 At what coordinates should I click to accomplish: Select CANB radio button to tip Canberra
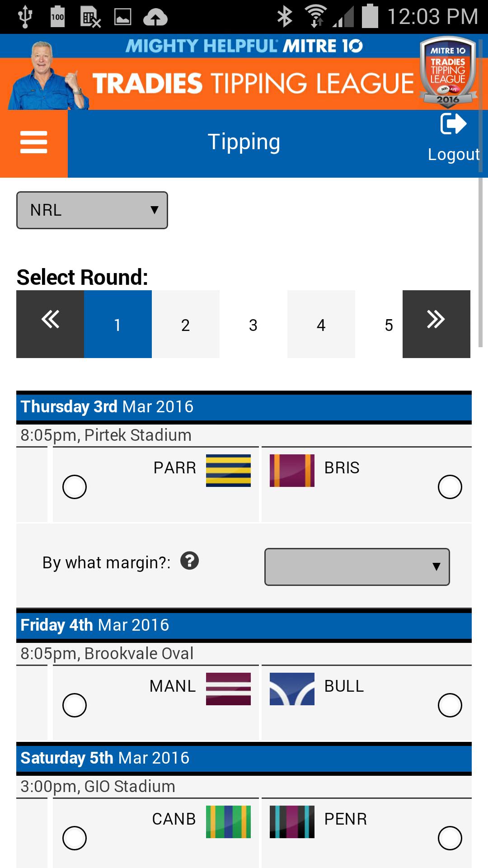[75, 837]
